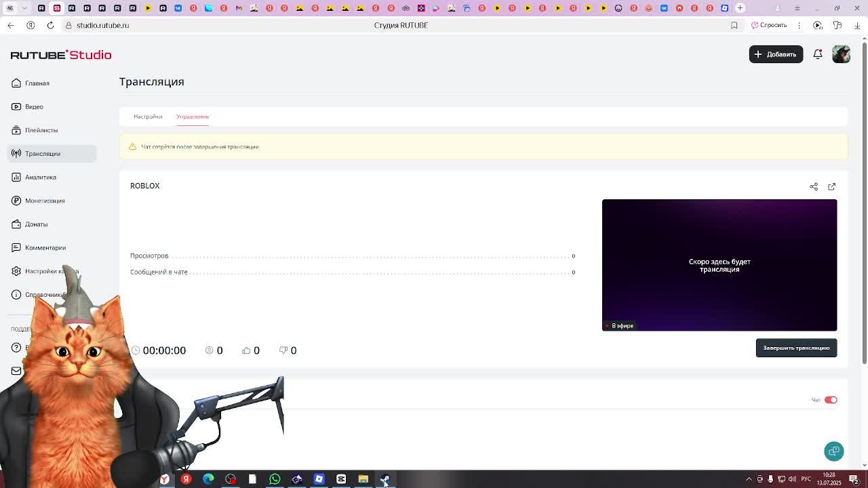
Task: Open Комментарии section
Action: (x=52, y=247)
